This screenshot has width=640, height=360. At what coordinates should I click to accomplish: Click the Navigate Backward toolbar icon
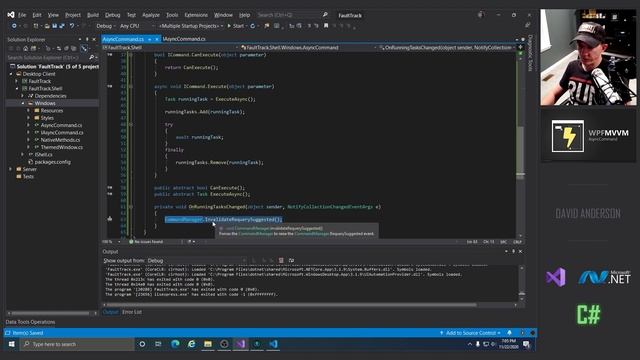[14, 26]
